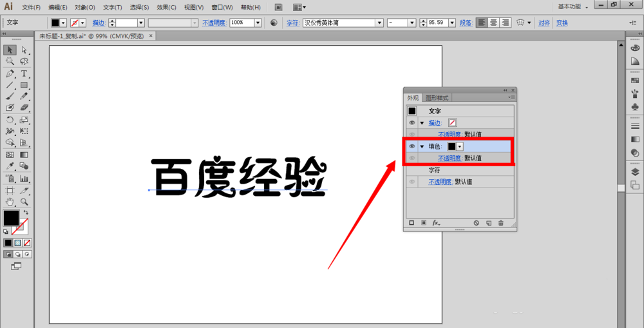Viewport: 644px width, 328px height.
Task: Click the 段落 link in control bar
Action: (x=466, y=23)
